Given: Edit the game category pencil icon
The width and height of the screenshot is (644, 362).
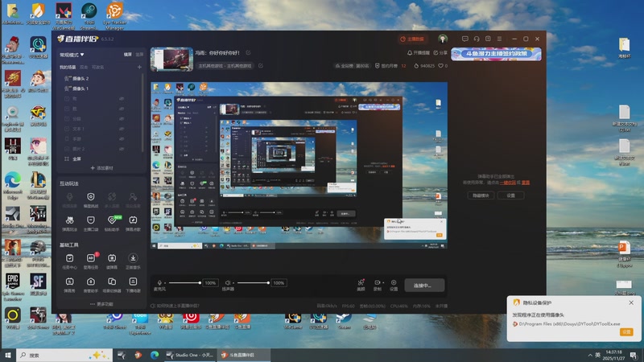Looking at the screenshot, I should coord(261,66).
